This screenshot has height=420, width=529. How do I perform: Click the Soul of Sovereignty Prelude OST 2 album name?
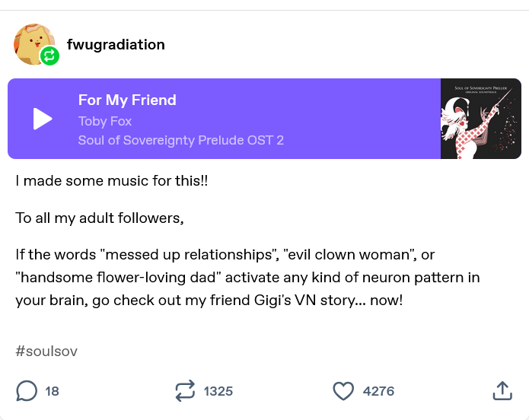[x=181, y=140]
